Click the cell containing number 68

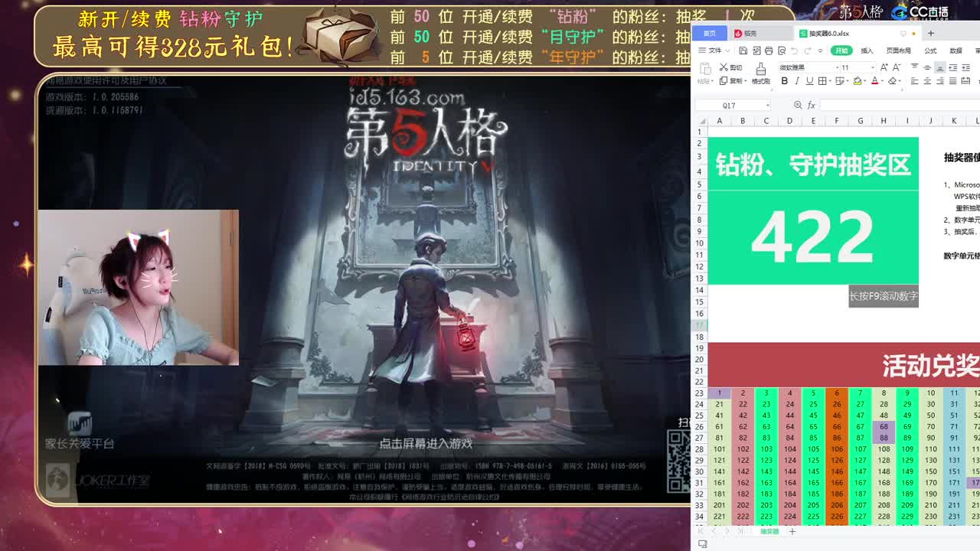point(884,426)
